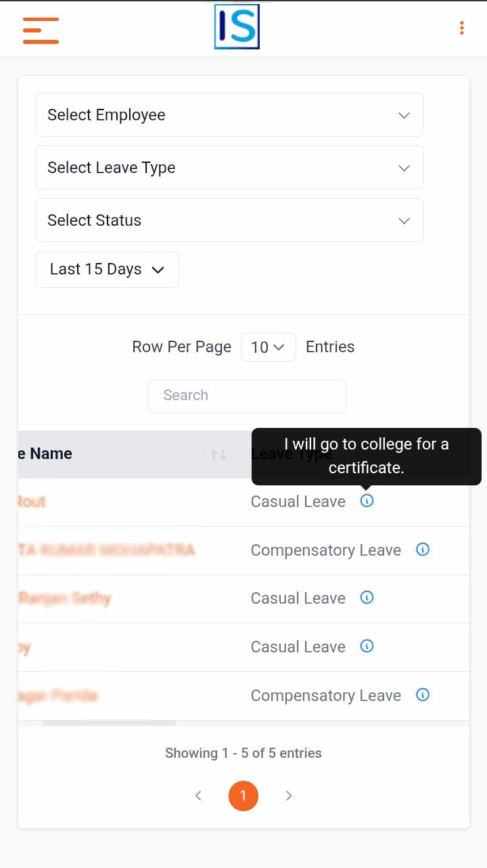
Task: Open the orange hamburger menu
Action: [41, 30]
